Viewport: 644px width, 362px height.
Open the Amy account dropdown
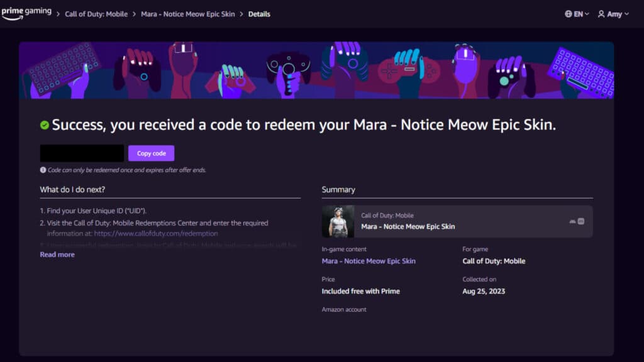coord(614,13)
